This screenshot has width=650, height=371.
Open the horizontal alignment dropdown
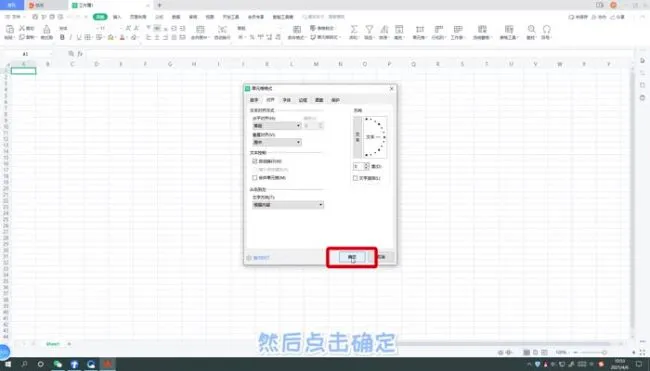click(277, 126)
